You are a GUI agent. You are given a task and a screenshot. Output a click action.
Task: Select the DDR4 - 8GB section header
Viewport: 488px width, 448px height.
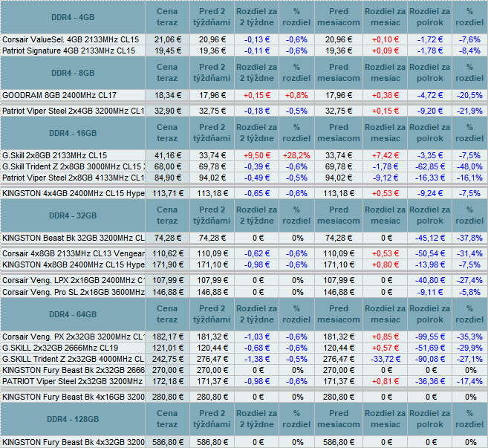coord(73,73)
